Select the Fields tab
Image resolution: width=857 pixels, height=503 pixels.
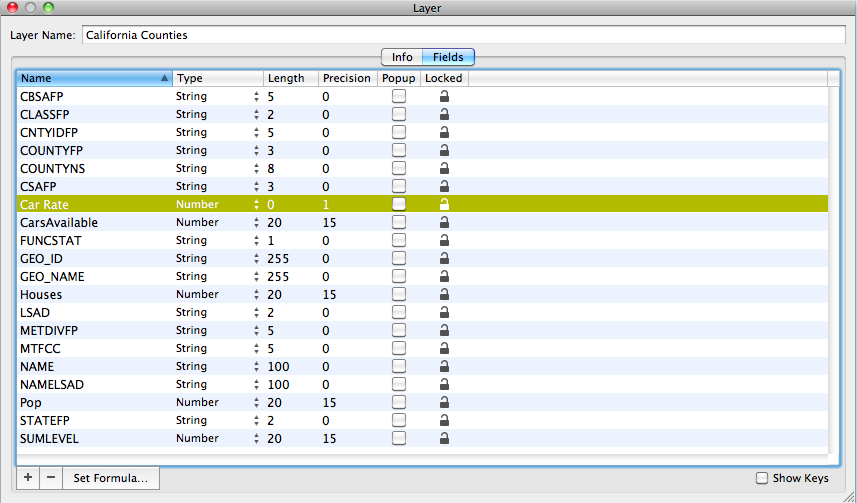pyautogui.click(x=448, y=57)
